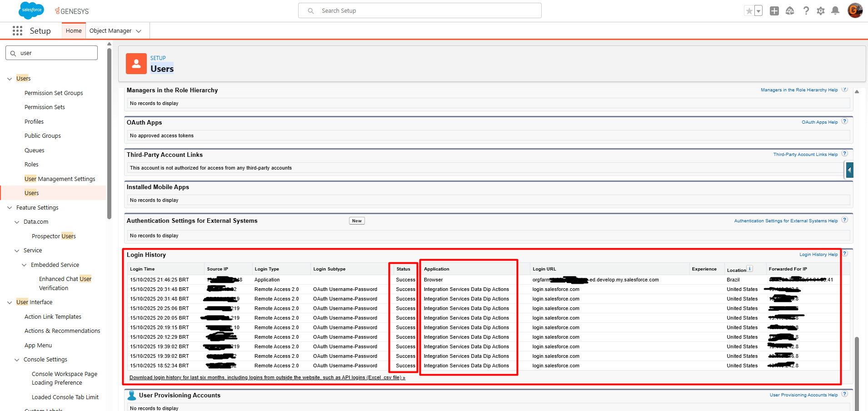Screen dimensions: 868x411
Task: Click Third-Party Account Links help question icon
Action: pos(844,154)
